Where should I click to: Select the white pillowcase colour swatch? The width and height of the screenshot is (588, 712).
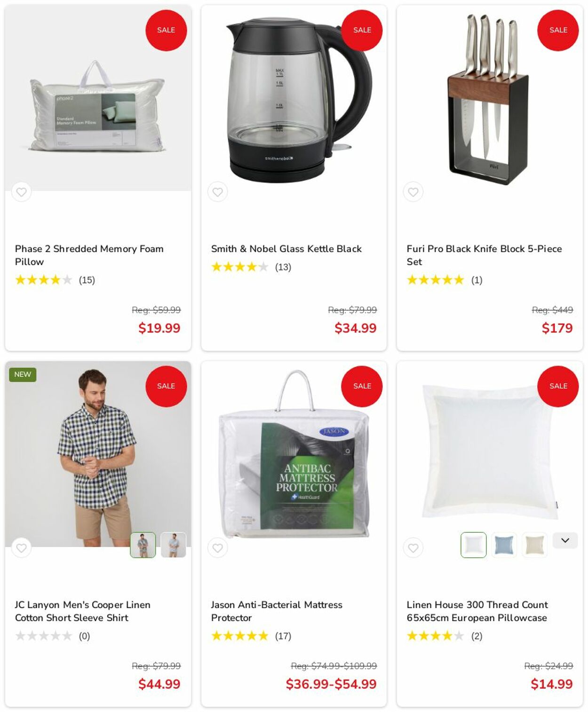[473, 545]
